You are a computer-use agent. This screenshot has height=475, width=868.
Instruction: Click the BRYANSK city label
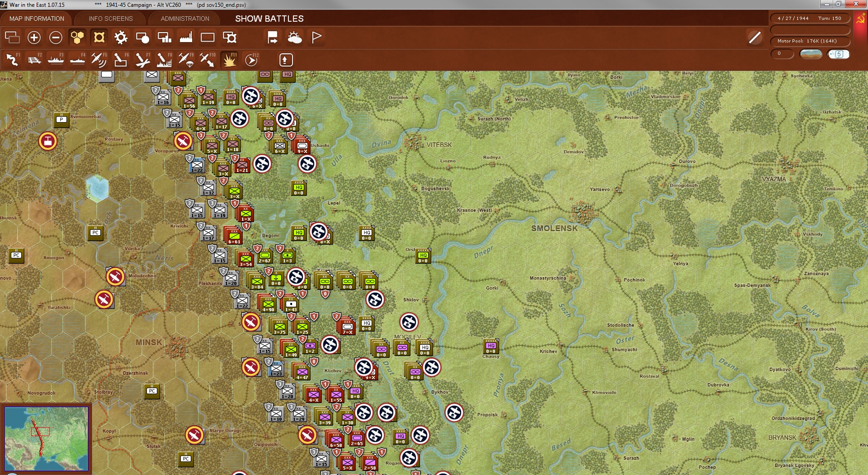[x=782, y=438]
